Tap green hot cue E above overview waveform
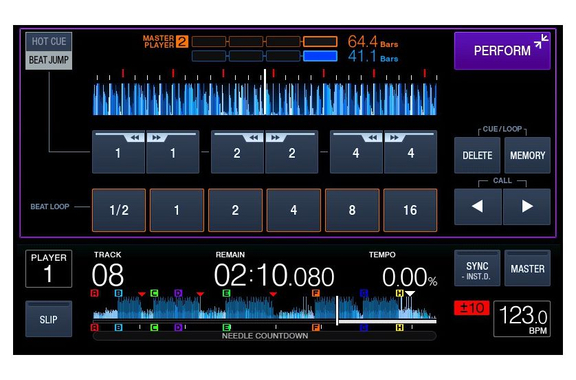This screenshot has height=380, width=576. (227, 293)
